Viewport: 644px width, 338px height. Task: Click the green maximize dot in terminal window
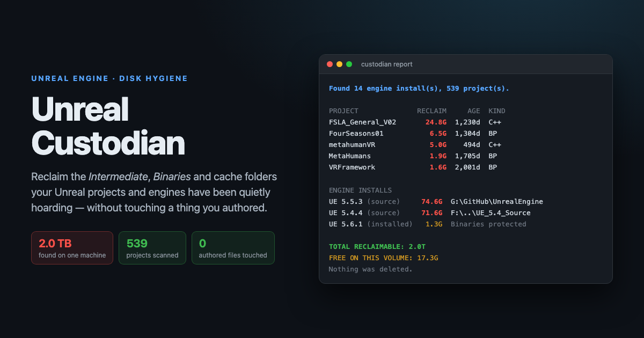[349, 64]
